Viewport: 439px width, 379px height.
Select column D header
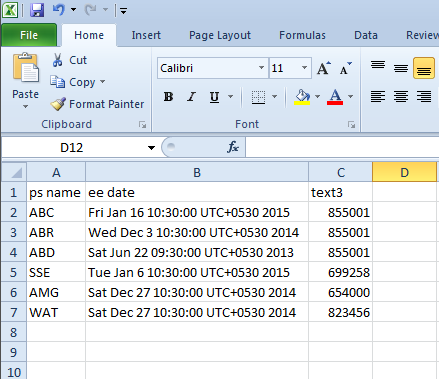coord(404,172)
